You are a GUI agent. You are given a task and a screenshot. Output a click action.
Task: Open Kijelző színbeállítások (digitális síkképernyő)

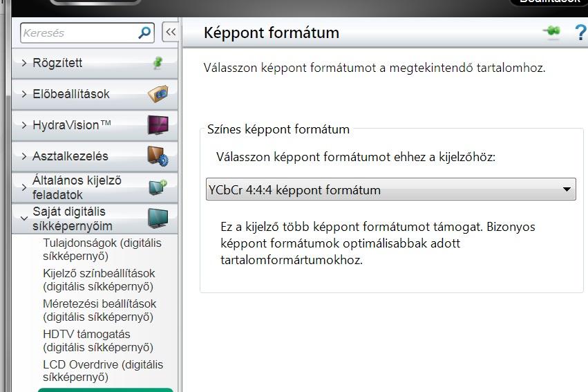99,280
